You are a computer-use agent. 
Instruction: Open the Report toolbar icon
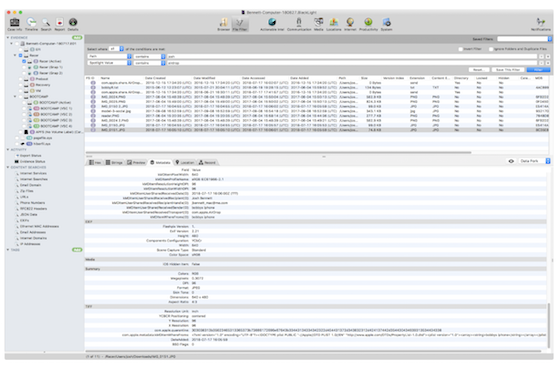point(60,23)
